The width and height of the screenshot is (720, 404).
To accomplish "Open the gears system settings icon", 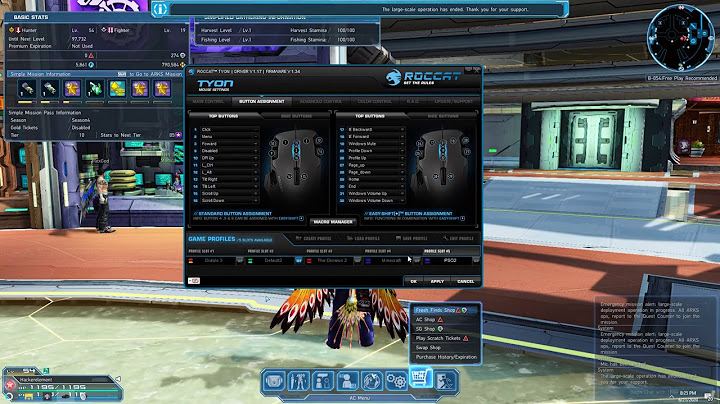I will [396, 381].
